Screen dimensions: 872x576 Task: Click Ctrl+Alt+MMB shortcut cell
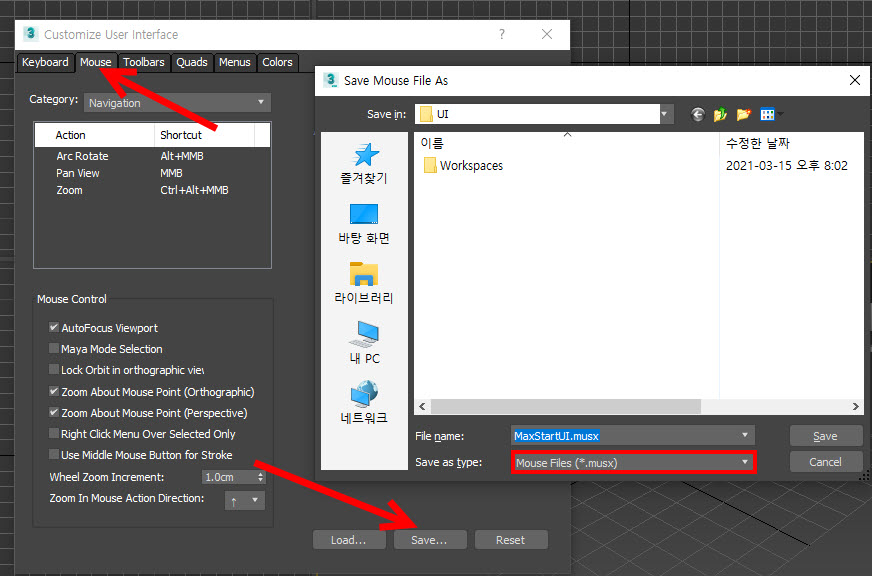194,190
